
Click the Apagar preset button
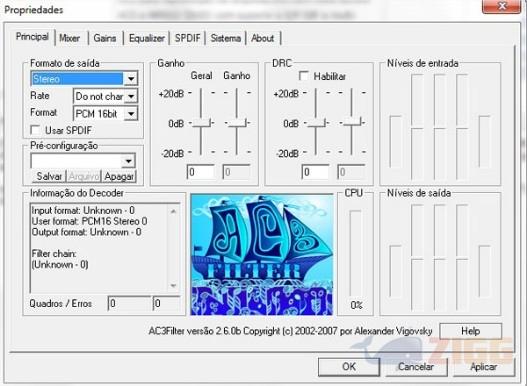pyautogui.click(x=119, y=176)
